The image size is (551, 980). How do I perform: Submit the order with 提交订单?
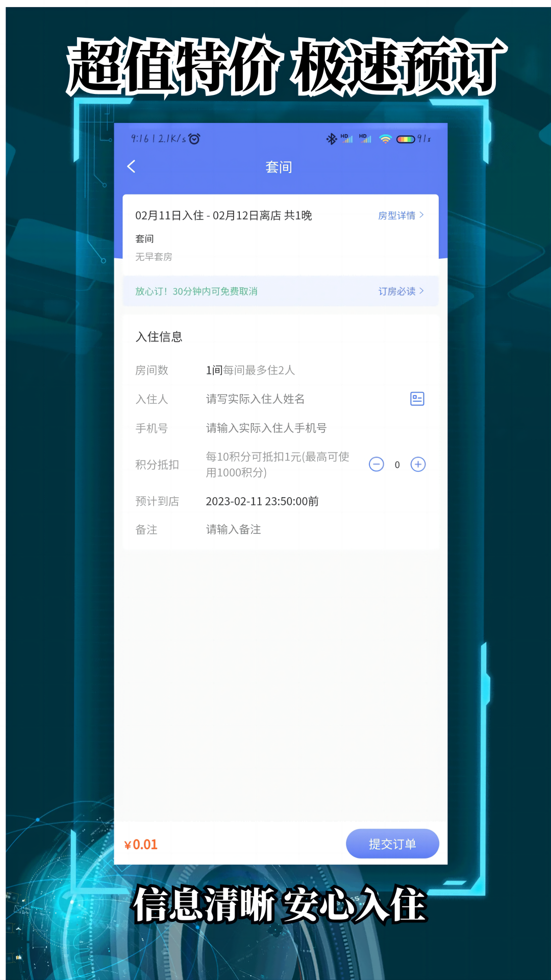point(392,844)
